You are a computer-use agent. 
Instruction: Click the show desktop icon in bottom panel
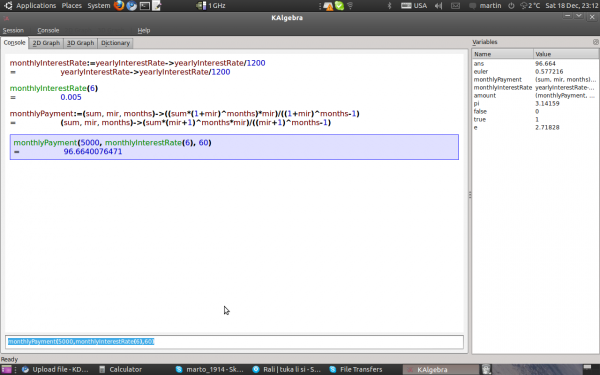pos(7,369)
